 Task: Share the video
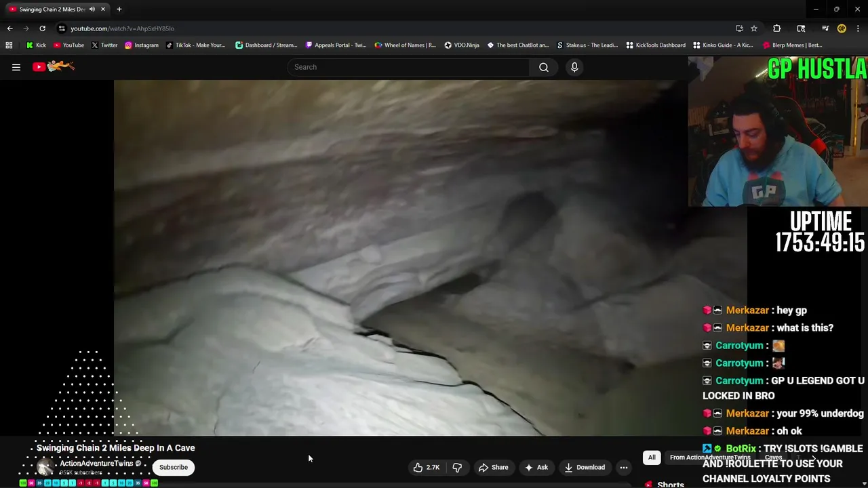click(x=493, y=467)
